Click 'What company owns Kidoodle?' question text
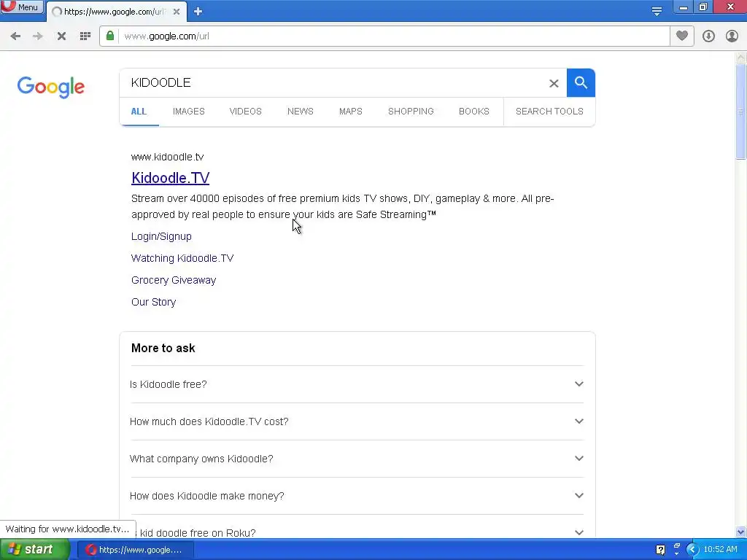Screen dimensions: 747x560 (201, 459)
